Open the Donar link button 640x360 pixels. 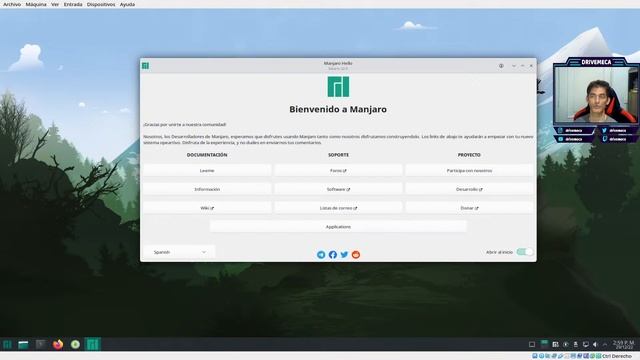coord(469,208)
